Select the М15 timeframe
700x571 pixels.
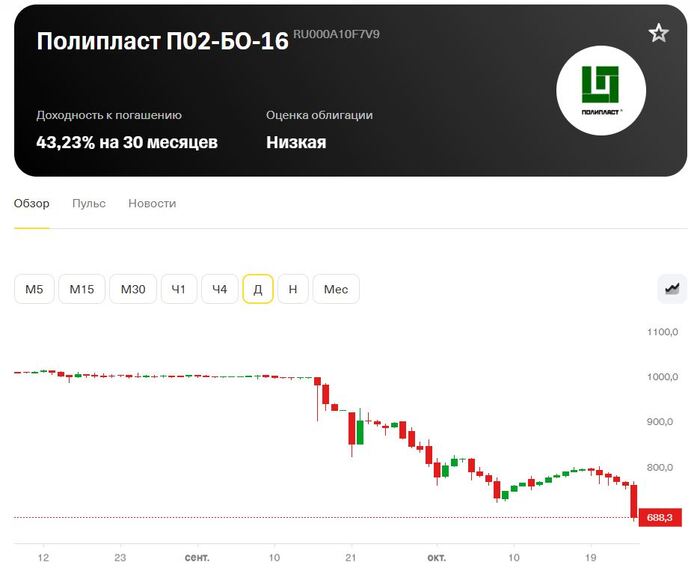(x=82, y=289)
